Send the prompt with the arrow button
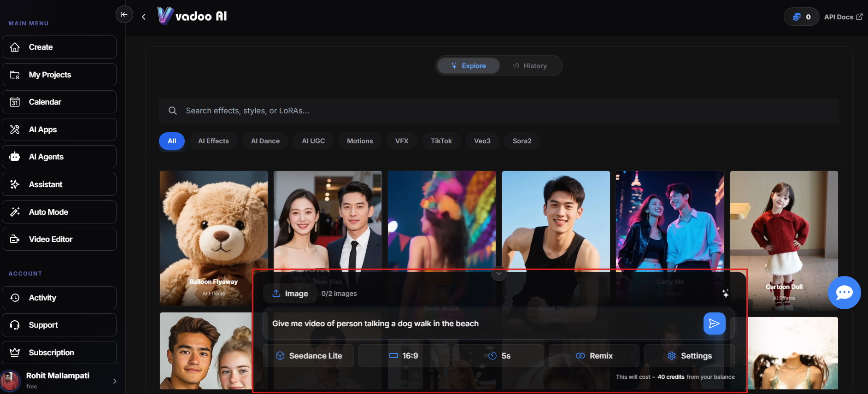The image size is (868, 394). pos(714,323)
